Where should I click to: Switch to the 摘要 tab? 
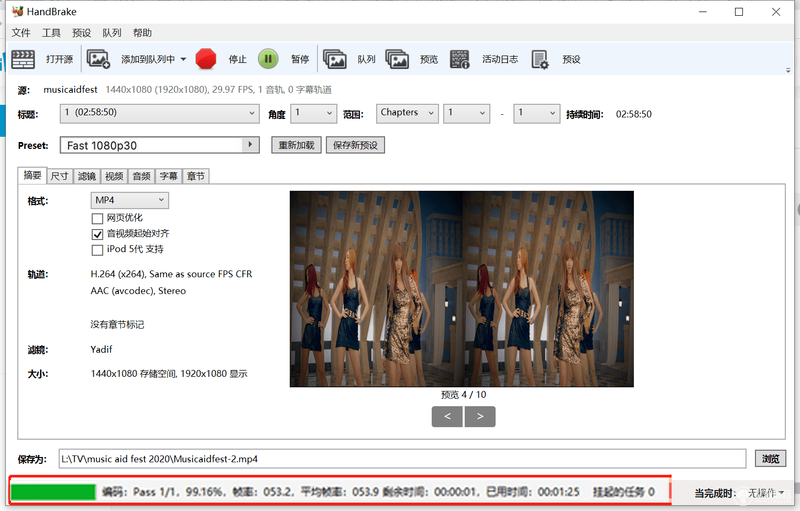pos(32,175)
